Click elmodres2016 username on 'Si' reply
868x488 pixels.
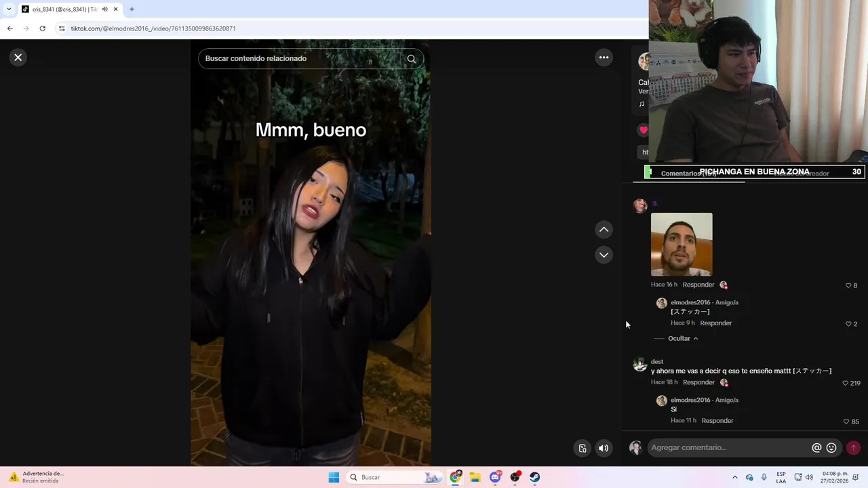pyautogui.click(x=690, y=400)
